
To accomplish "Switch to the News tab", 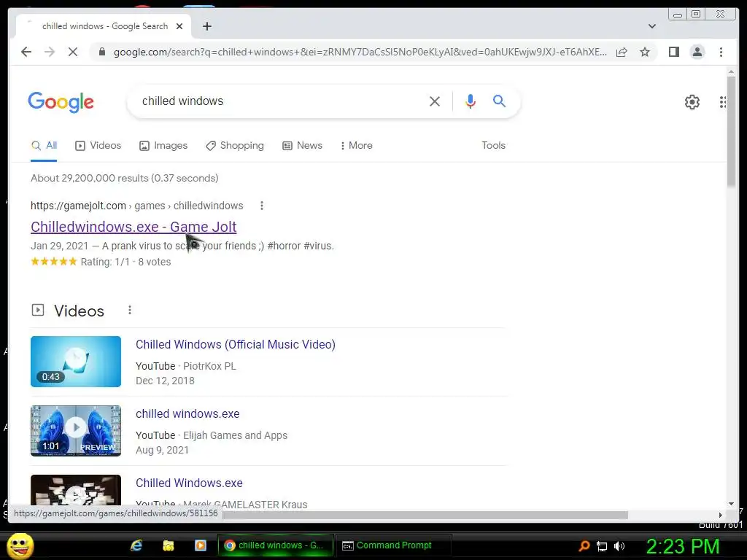I will tap(302, 146).
